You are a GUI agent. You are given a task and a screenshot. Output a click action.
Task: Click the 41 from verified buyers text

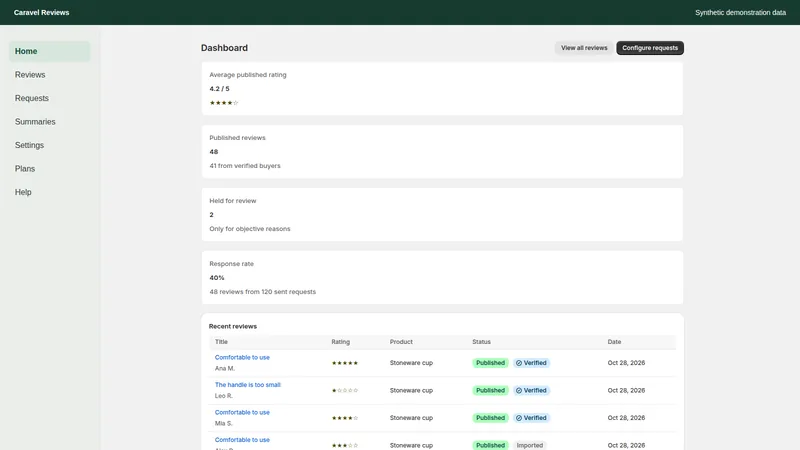(245, 166)
